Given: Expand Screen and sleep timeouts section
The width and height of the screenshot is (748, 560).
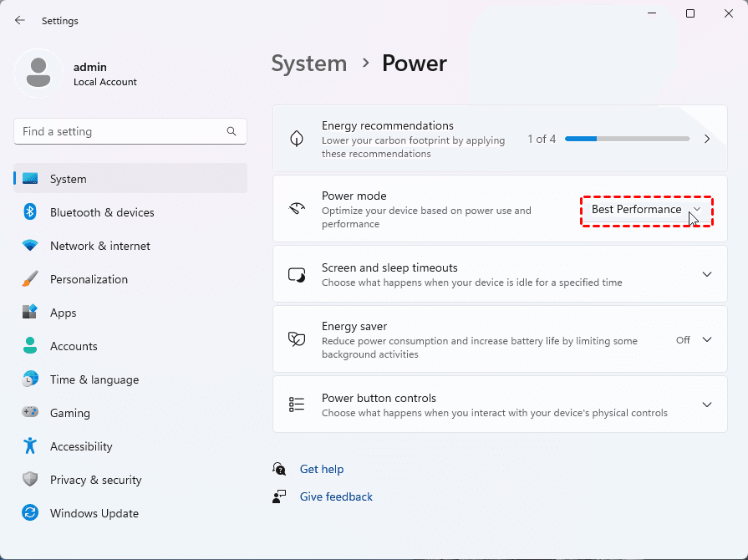Looking at the screenshot, I should [706, 274].
